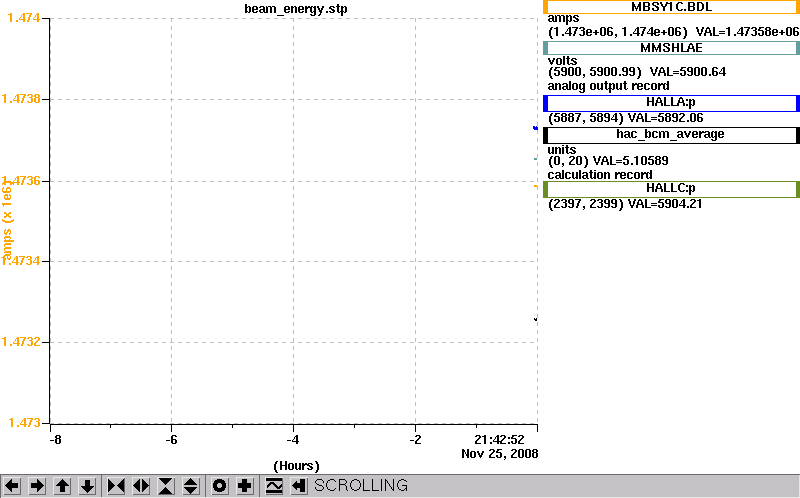The height and width of the screenshot is (498, 800).
Task: Zoom out vertically with up-down triangles icon
Action: tap(190, 486)
